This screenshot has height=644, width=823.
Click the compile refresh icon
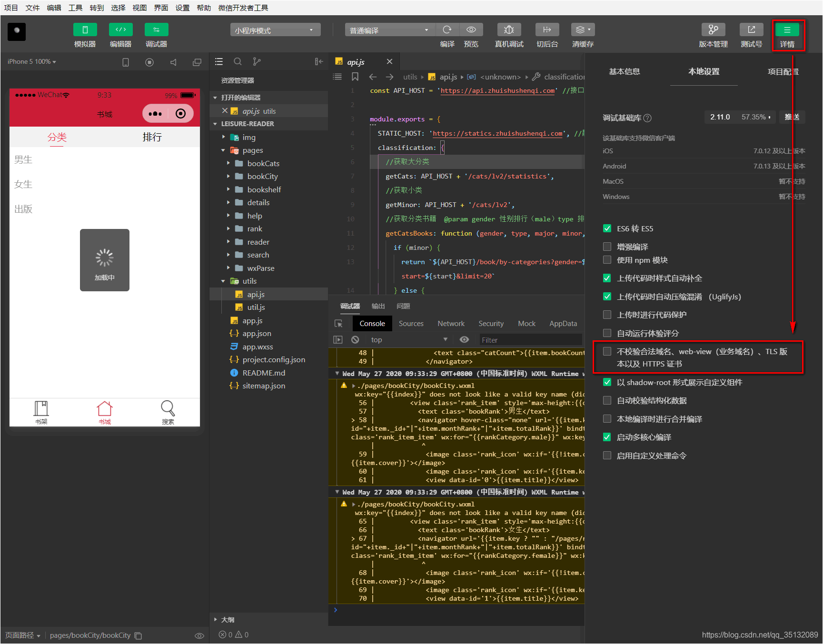(x=447, y=30)
